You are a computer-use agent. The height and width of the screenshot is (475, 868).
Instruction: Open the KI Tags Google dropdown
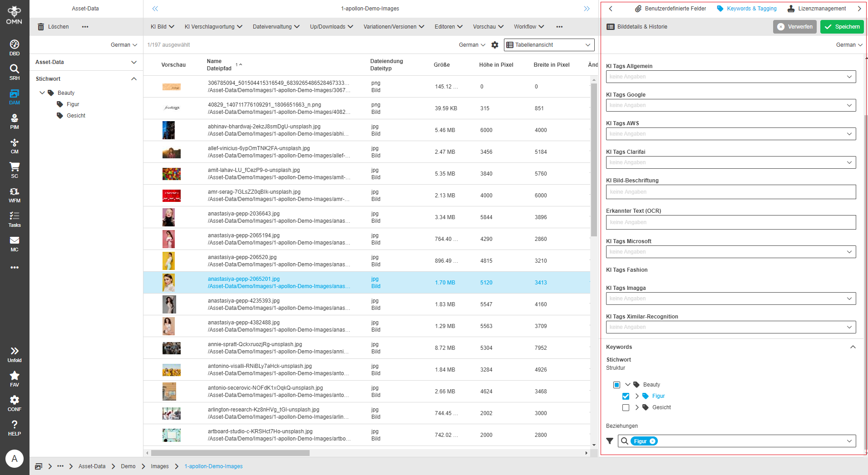click(x=848, y=105)
